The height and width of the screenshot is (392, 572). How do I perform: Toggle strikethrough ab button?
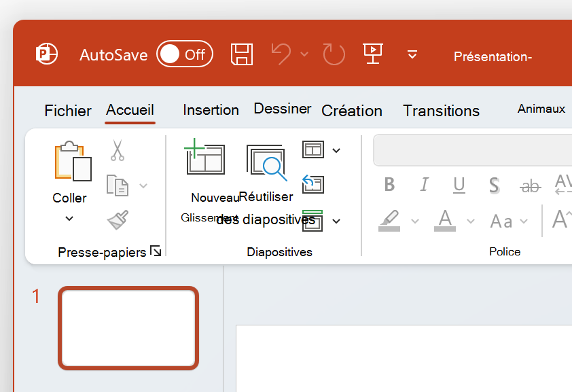531,186
